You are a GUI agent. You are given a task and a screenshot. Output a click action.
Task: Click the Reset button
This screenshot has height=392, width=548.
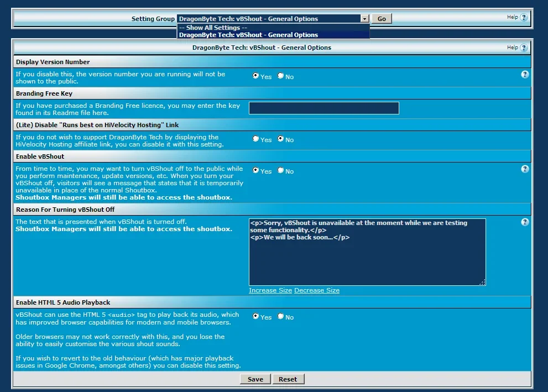288,379
